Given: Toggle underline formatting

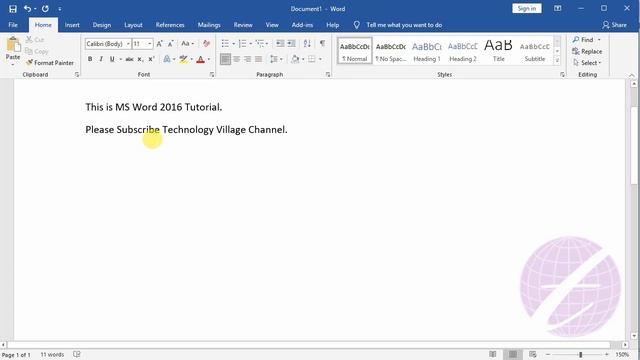Looking at the screenshot, I should tap(112, 59).
